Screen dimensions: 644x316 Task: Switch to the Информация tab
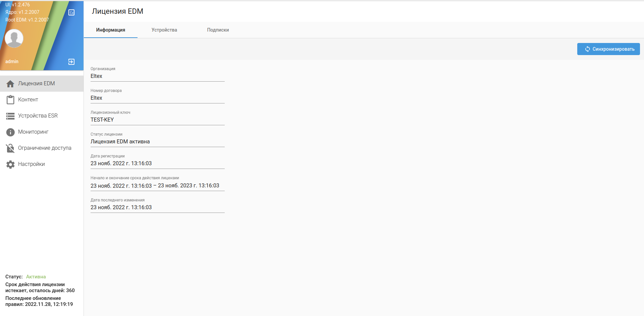tap(111, 30)
